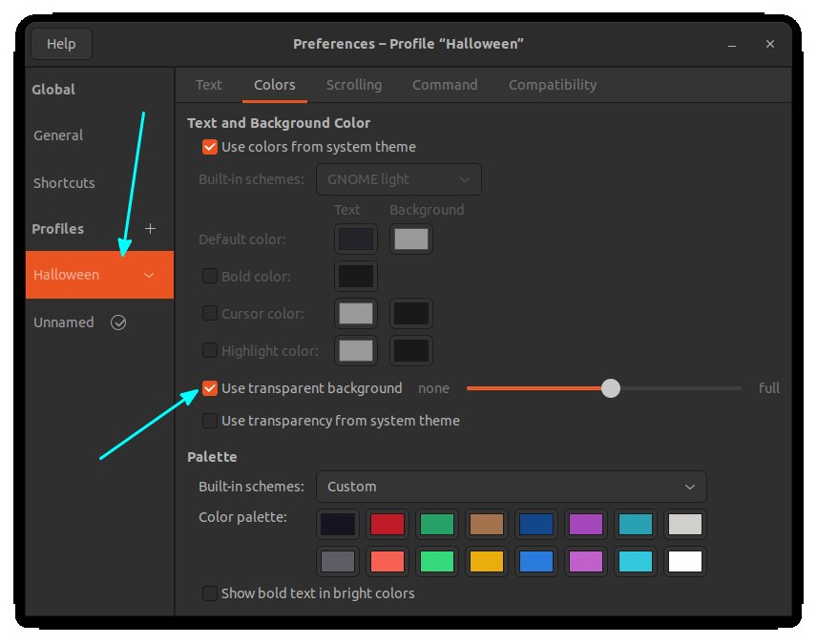The image size is (817, 644).
Task: Uncheck Use transparent background
Action: [210, 388]
